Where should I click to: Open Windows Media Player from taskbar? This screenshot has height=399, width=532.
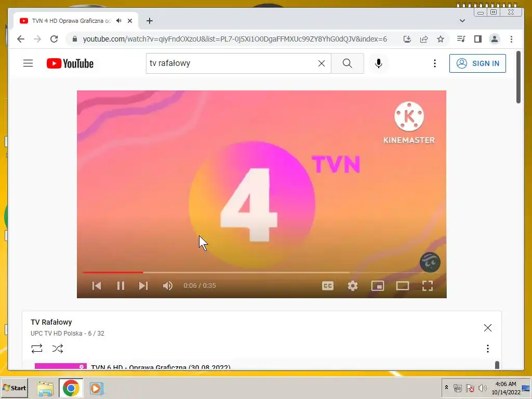[96, 388]
